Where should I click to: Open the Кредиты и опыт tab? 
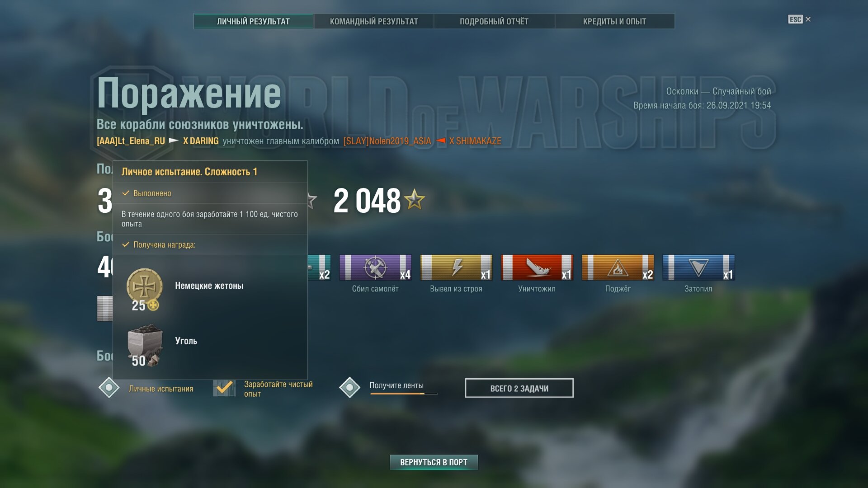(614, 21)
